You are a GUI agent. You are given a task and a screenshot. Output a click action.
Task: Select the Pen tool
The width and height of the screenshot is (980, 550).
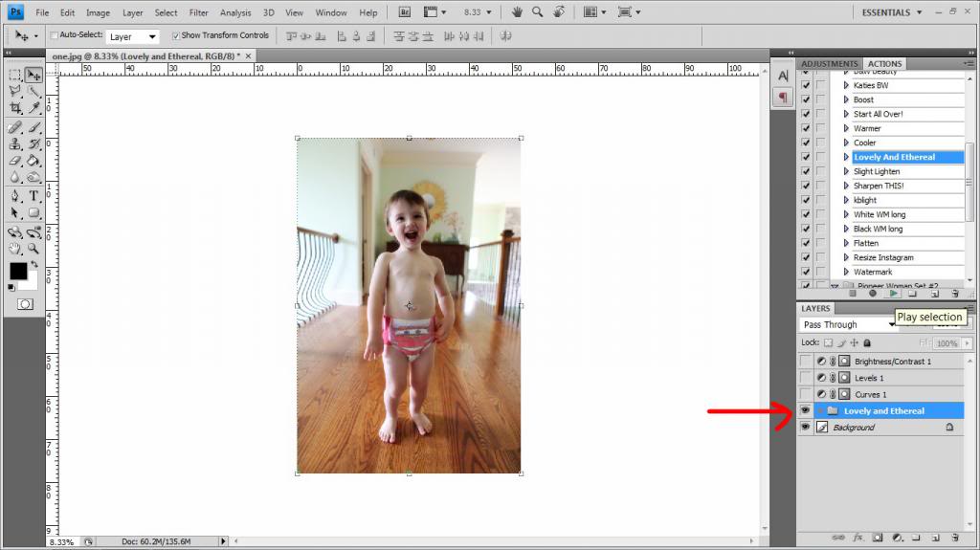(x=15, y=196)
